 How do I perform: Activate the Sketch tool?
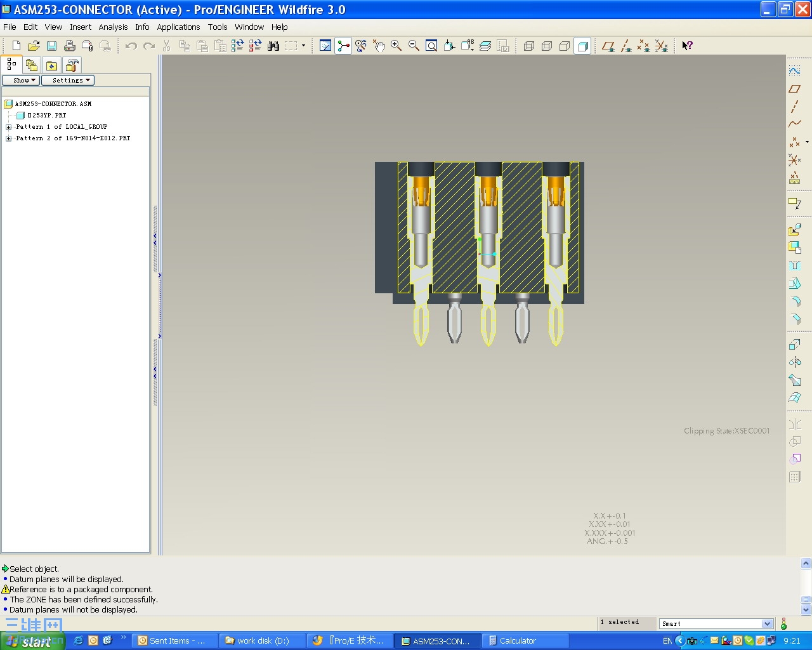795,72
